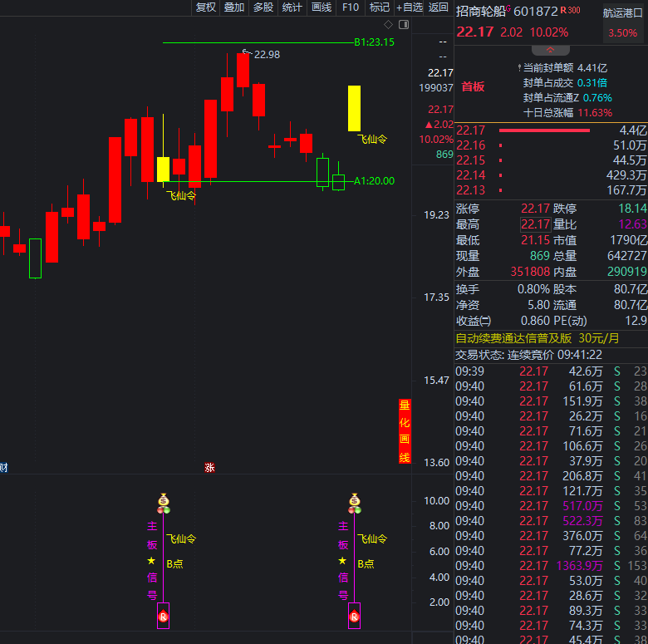Click the left 主板★信号 label
The image size is (648, 644).
click(x=152, y=560)
